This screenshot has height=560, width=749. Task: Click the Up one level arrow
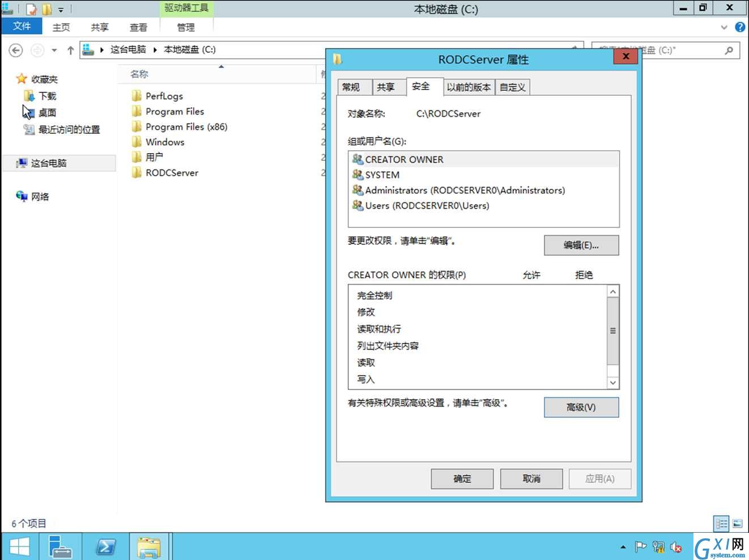(x=70, y=50)
